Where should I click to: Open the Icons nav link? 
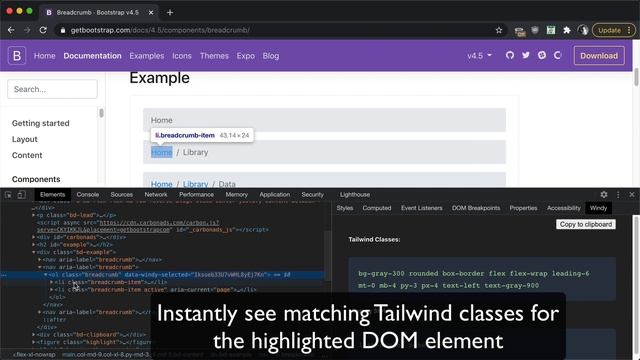182,56
